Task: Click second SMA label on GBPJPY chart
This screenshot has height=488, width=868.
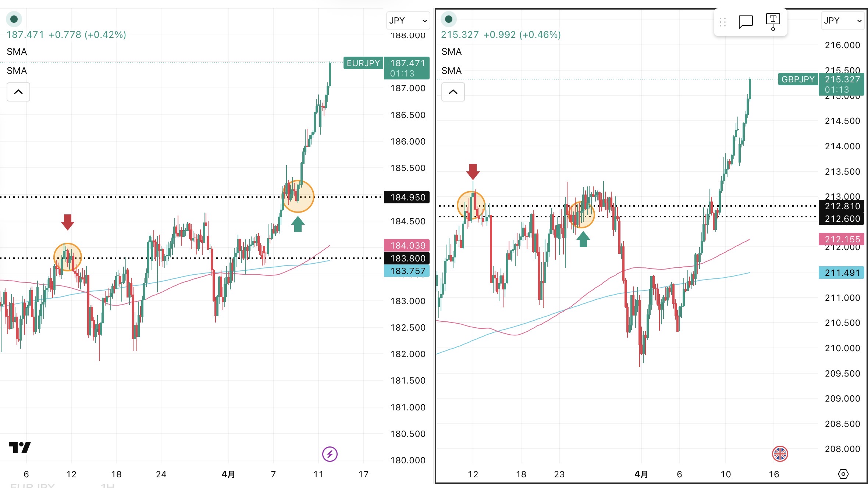Action: point(452,71)
